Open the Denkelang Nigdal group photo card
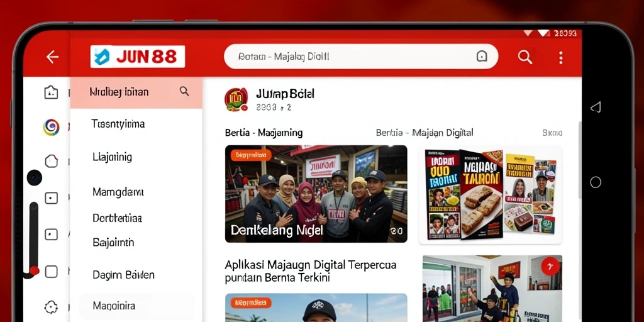This screenshot has height=322, width=644. tap(316, 194)
